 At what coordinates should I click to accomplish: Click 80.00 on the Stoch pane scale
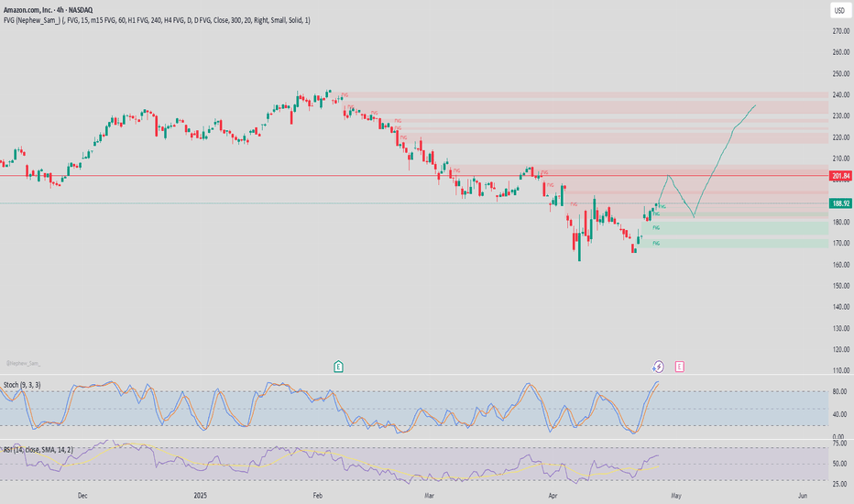[x=839, y=392]
